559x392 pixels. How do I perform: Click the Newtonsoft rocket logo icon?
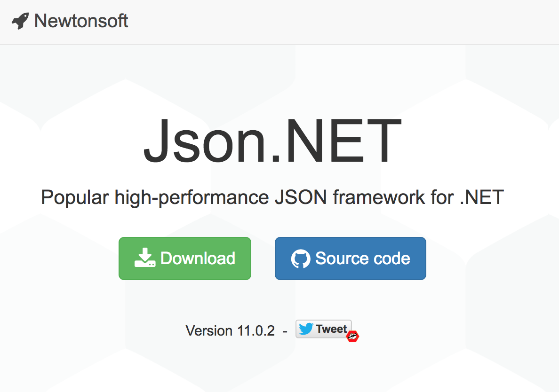coord(20,21)
